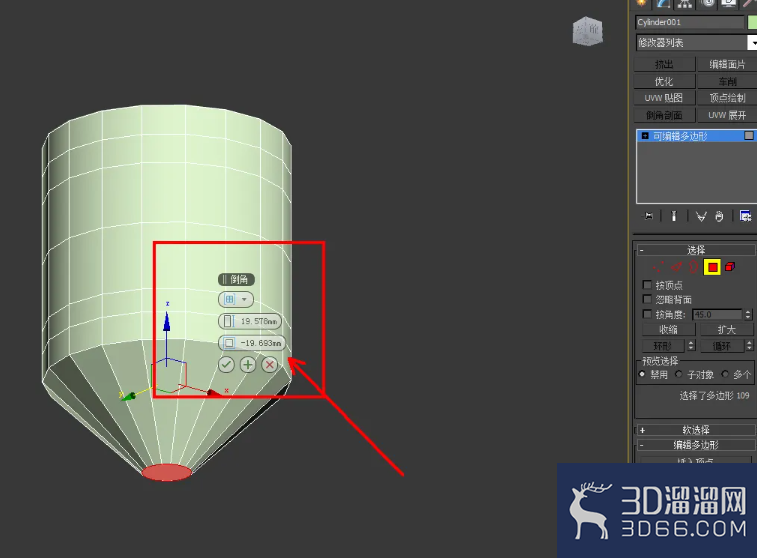The image size is (757, 558).
Task: Switch to the Hierarchy panel tab
Action: pyautogui.click(x=685, y=3)
